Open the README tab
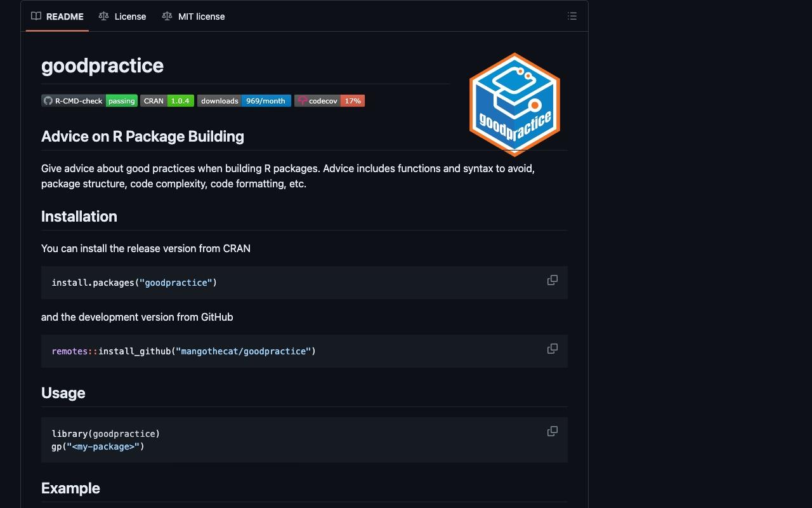 click(x=57, y=17)
